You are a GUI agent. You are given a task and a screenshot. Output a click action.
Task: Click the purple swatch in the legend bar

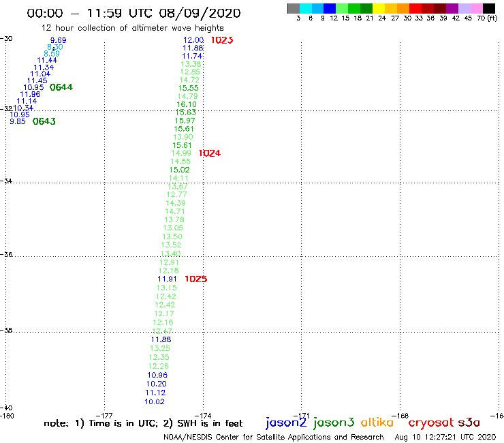(x=452, y=8)
